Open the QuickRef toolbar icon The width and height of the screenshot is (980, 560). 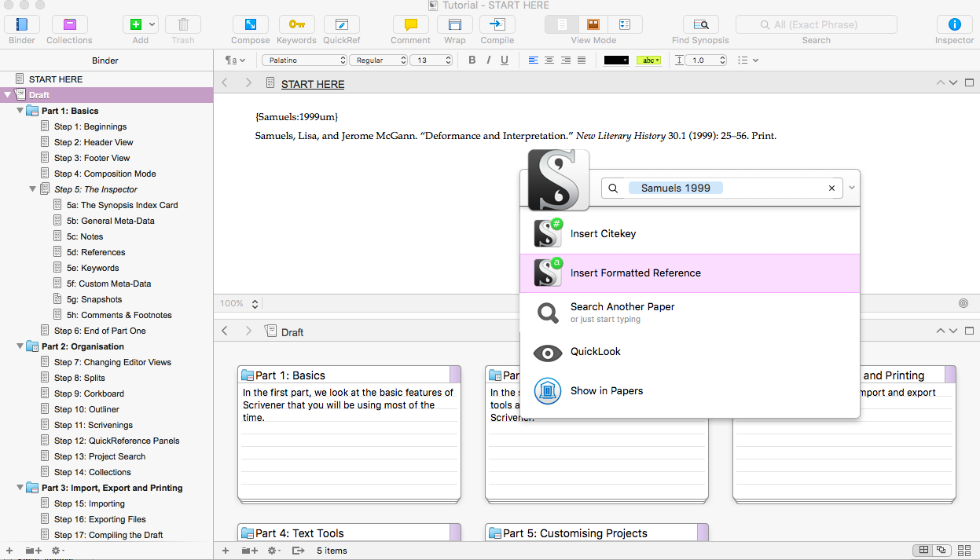click(x=341, y=25)
